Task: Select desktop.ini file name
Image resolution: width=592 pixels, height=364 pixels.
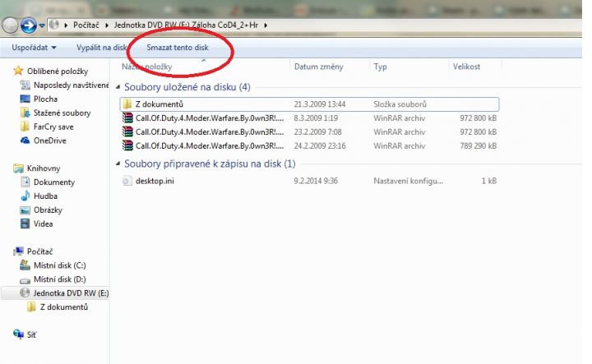Action: [x=155, y=181]
